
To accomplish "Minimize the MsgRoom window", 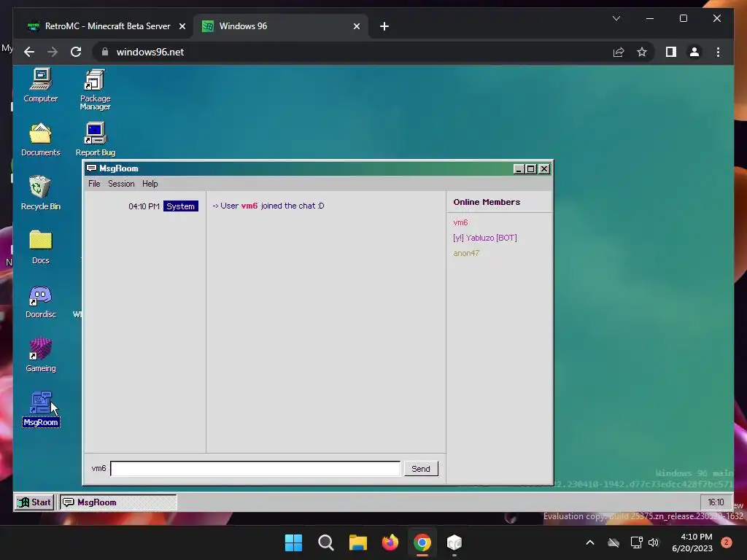I will coord(519,168).
